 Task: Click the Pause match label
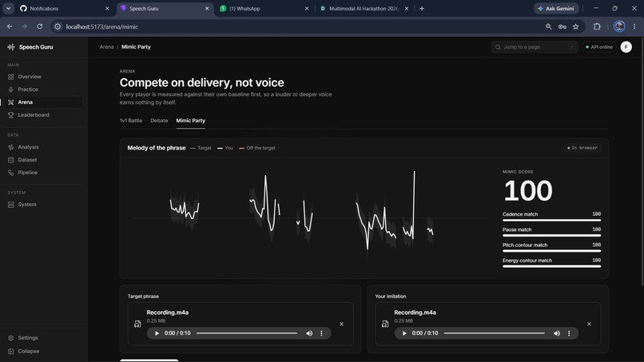coord(517,229)
